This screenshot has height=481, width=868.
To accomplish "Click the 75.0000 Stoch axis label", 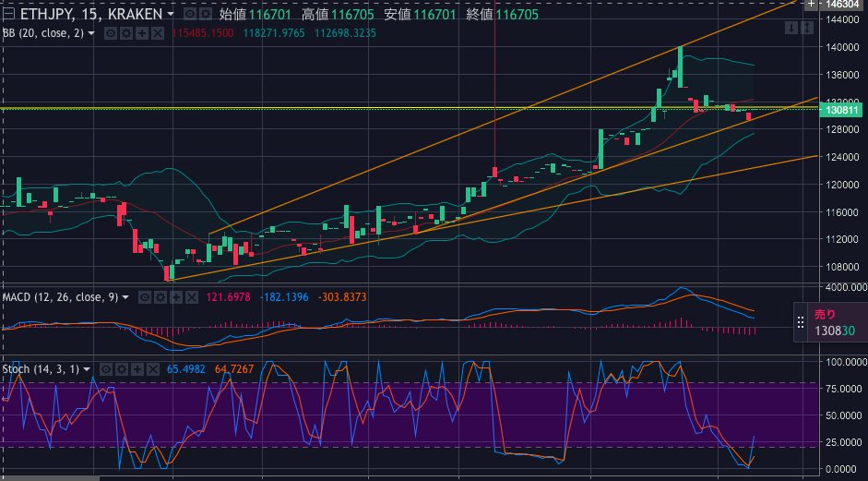I will point(844,389).
